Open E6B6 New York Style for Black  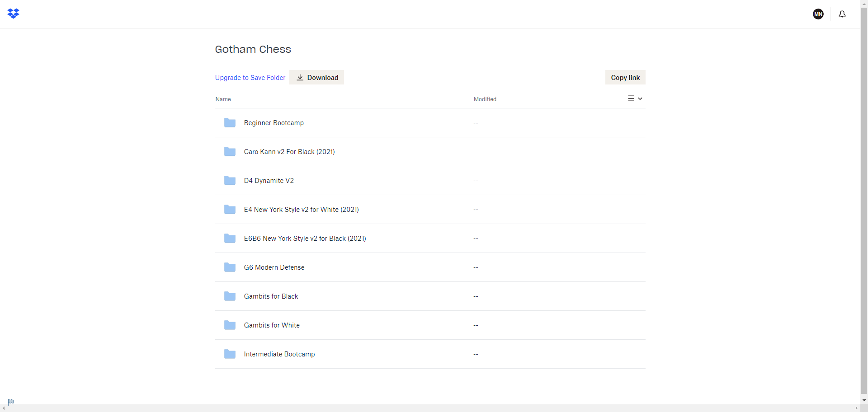305,239
